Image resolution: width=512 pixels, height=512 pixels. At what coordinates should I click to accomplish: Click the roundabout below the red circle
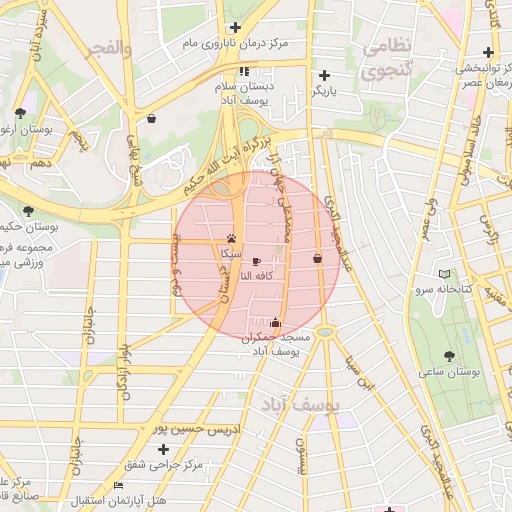[325, 332]
